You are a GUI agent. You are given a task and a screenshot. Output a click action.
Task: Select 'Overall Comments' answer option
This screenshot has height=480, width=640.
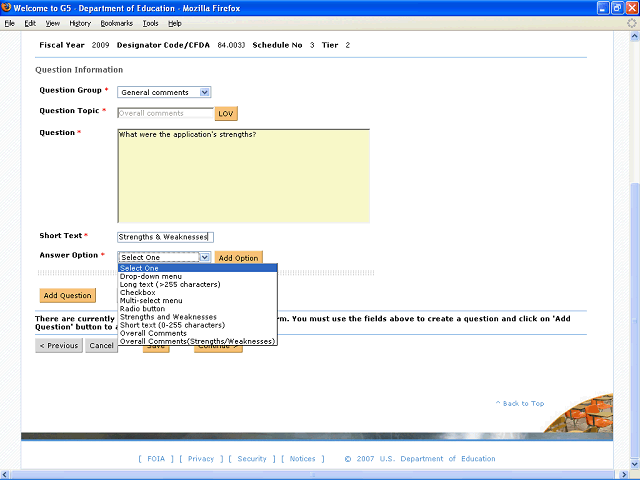(x=198, y=333)
